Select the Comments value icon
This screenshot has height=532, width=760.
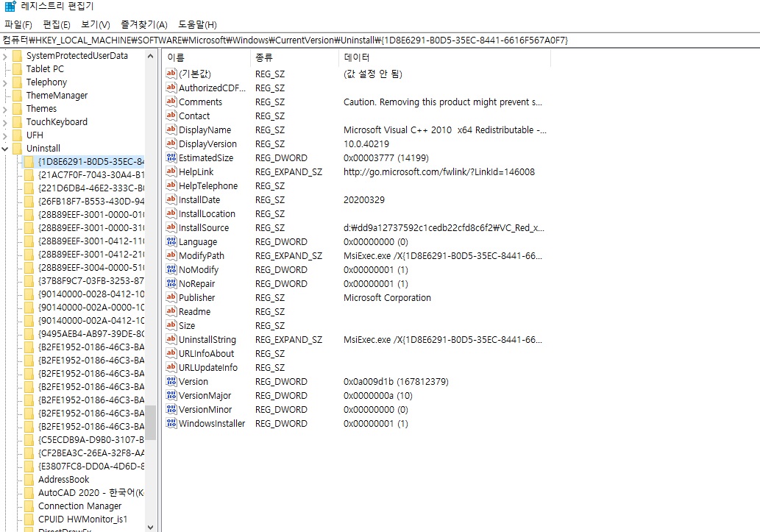[171, 102]
